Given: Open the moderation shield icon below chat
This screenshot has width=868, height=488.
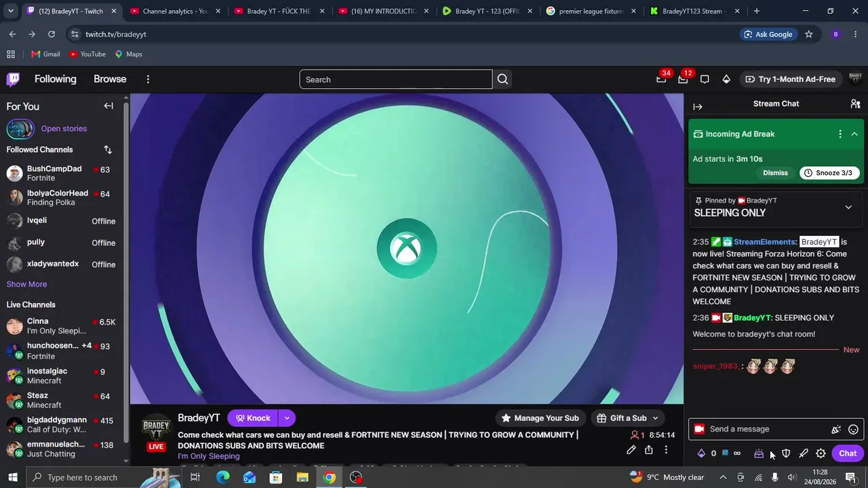Looking at the screenshot, I should tap(786, 453).
